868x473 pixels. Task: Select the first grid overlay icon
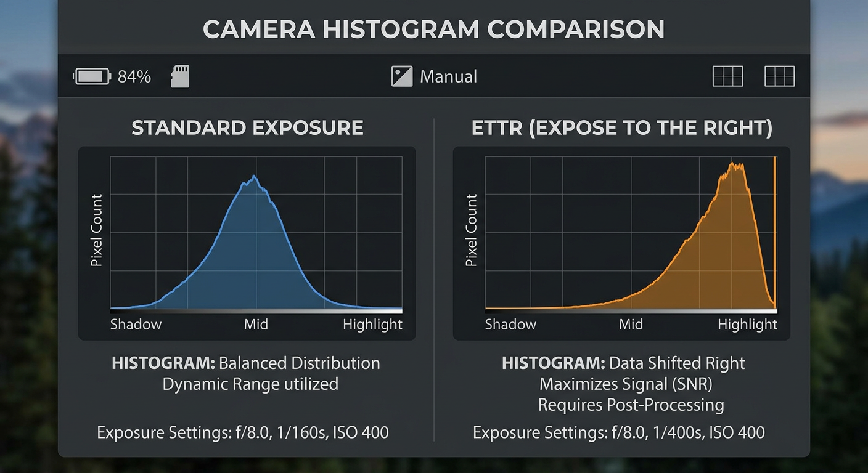727,76
